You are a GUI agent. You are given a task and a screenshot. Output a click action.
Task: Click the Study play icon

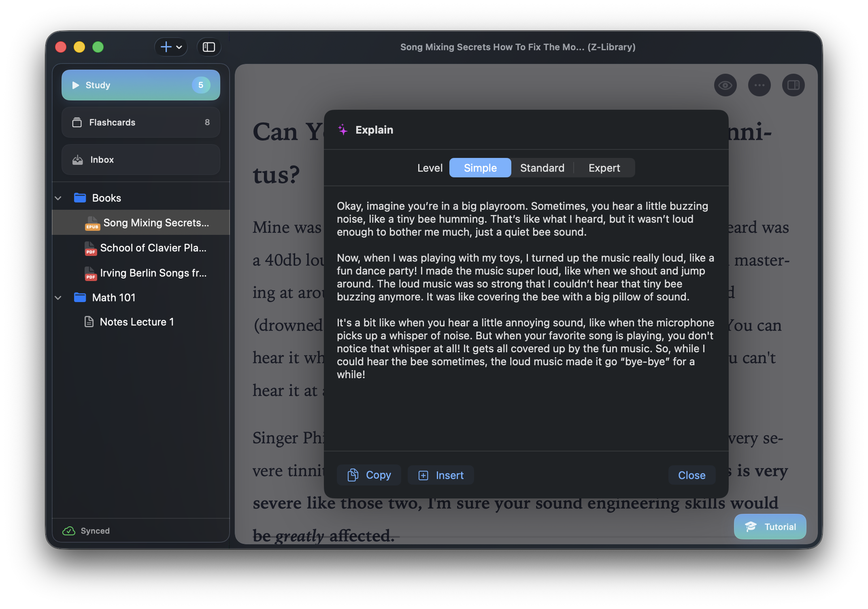[75, 85]
